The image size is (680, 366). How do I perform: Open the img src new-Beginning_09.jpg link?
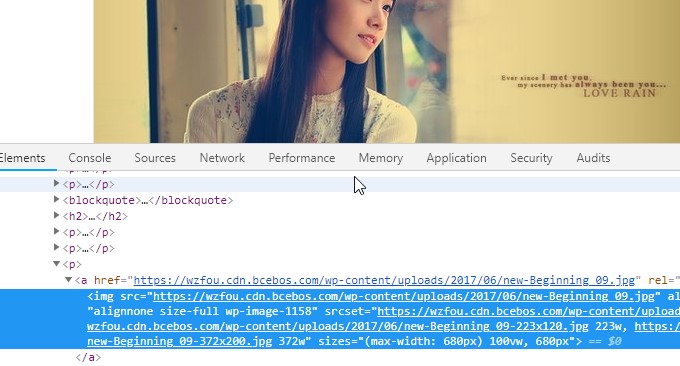[x=404, y=297]
